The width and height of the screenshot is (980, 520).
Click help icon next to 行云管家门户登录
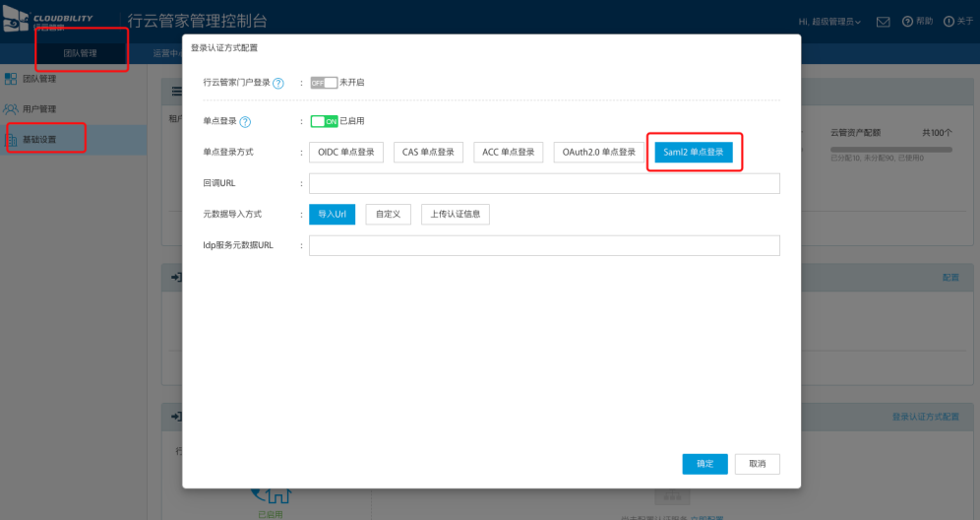click(x=278, y=84)
